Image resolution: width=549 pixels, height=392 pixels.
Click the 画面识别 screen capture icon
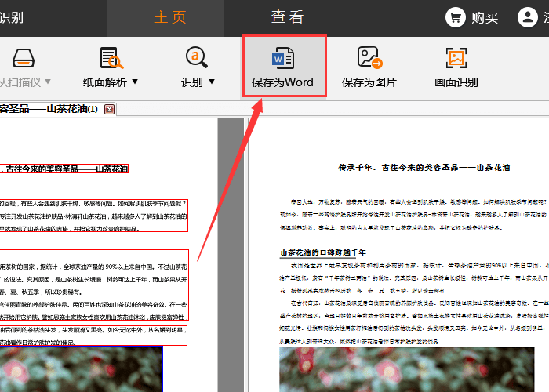[x=456, y=58]
